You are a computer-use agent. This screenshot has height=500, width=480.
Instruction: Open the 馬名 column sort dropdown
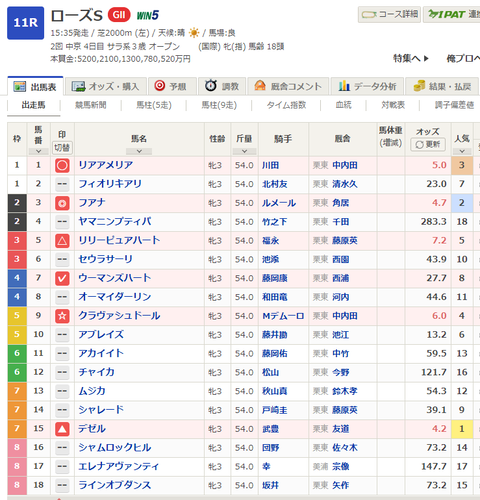tap(139, 151)
